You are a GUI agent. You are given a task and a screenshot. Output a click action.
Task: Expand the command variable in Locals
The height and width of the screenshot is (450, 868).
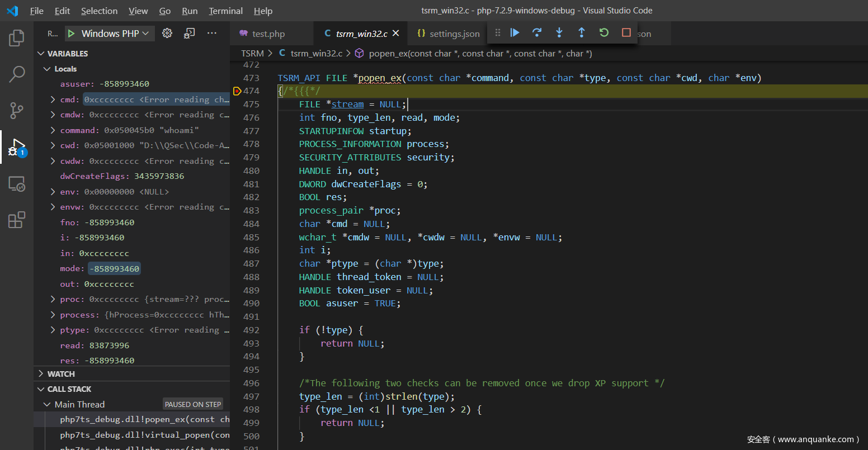click(x=53, y=130)
